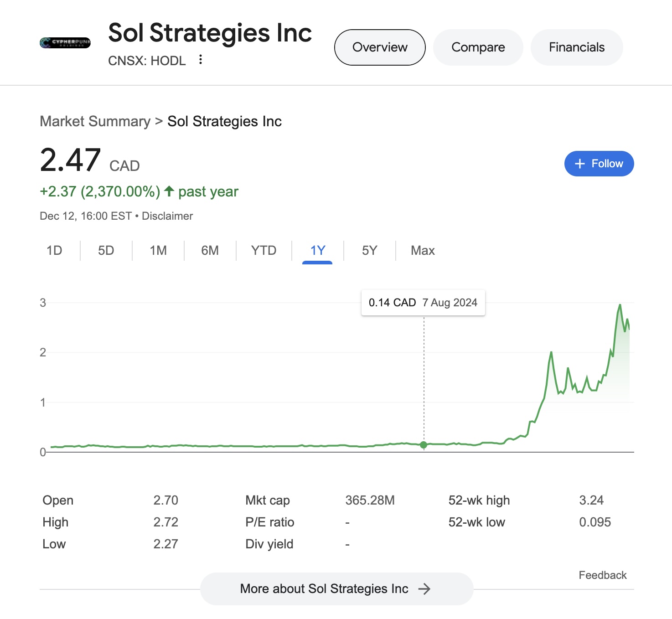Show the 1M chart range

(x=158, y=250)
